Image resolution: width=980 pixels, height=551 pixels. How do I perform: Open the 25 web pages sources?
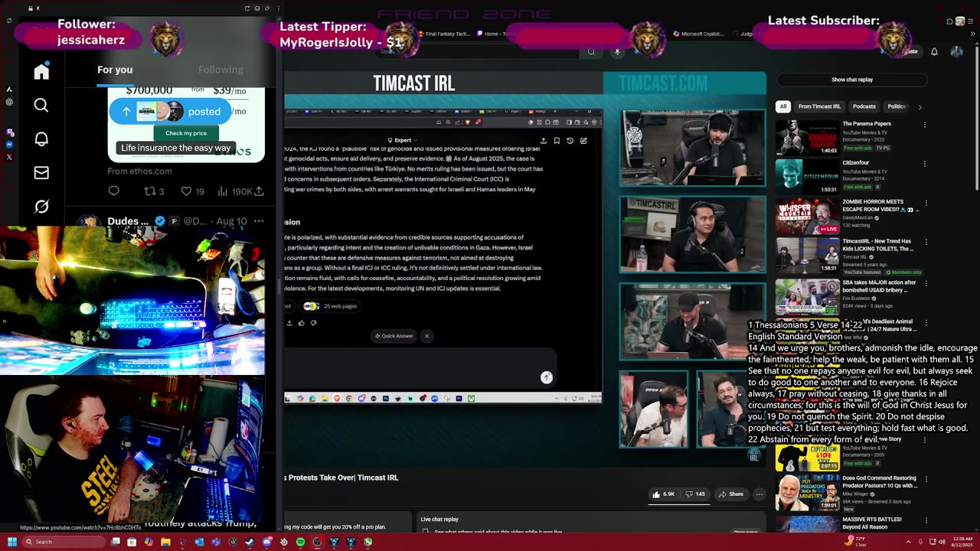pyautogui.click(x=331, y=306)
